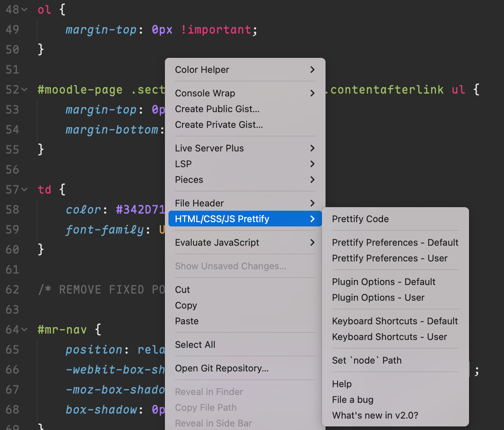Collapse the ol rule fold arrow
Screen dimensions: 504x430
point(24,10)
